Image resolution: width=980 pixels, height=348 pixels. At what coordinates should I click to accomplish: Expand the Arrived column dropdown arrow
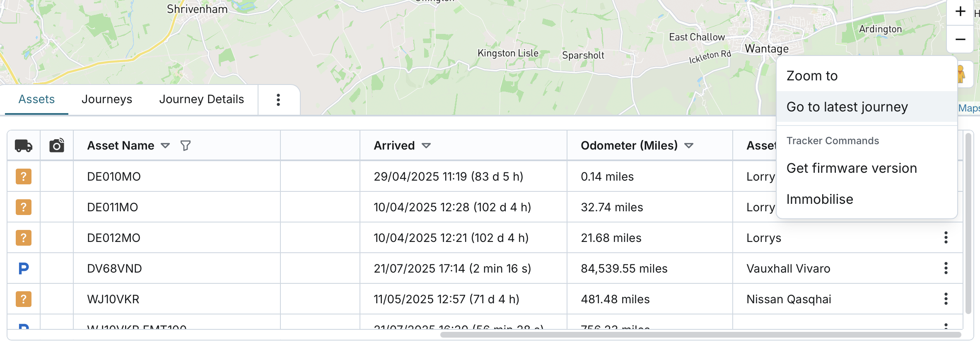(426, 145)
